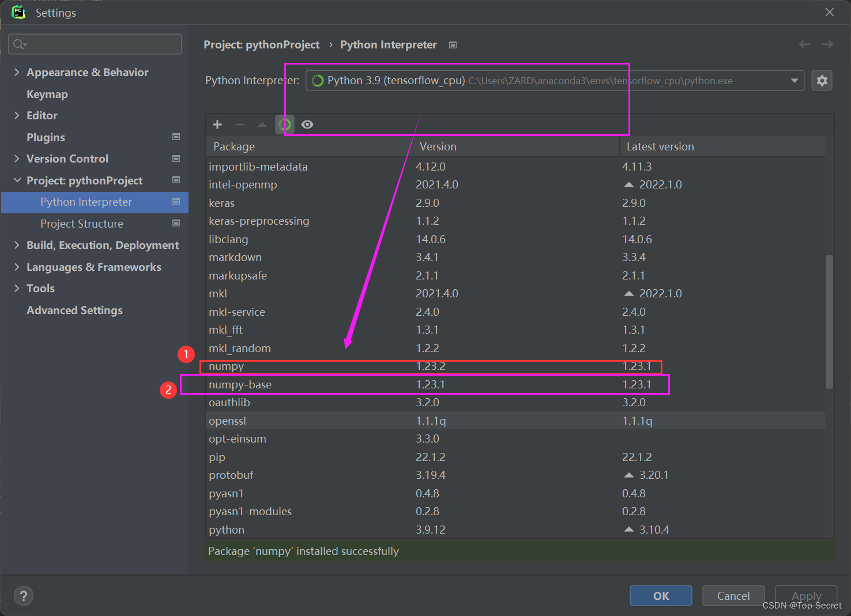851x616 pixels.
Task: Select the numpy-base package row
Action: coord(515,384)
